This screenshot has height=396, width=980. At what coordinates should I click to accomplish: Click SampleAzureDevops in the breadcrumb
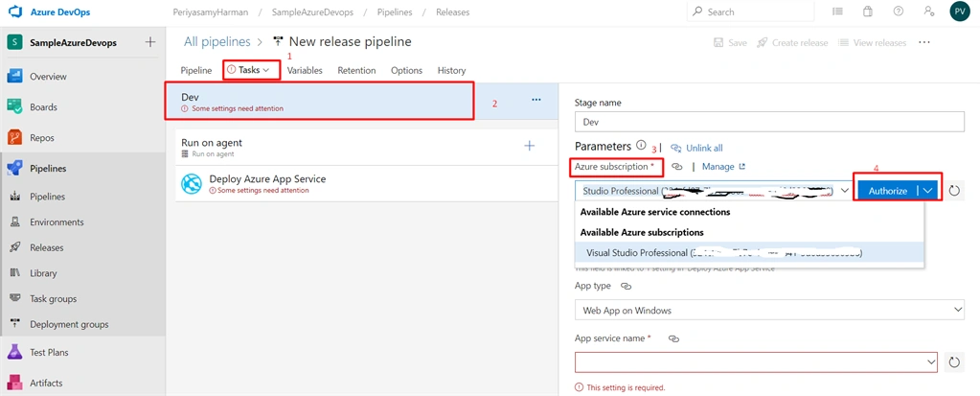coord(310,12)
